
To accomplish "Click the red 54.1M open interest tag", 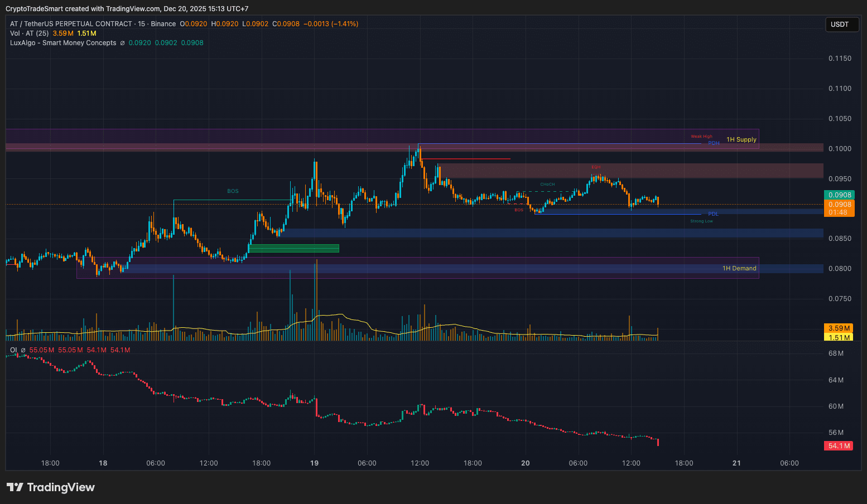I will click(x=839, y=446).
